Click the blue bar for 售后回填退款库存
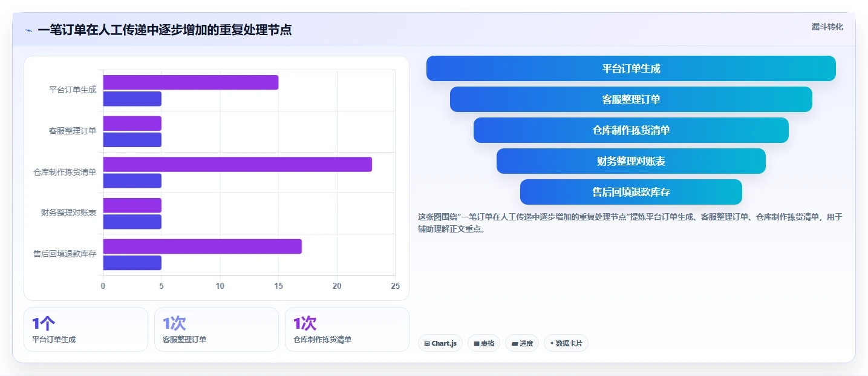The height and width of the screenshot is (376, 868). coord(132,263)
